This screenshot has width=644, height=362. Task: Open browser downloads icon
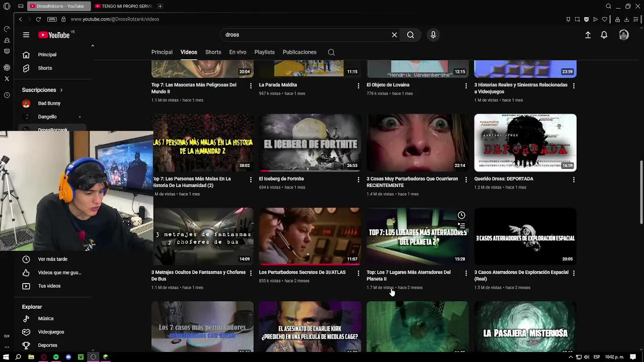click(626, 19)
